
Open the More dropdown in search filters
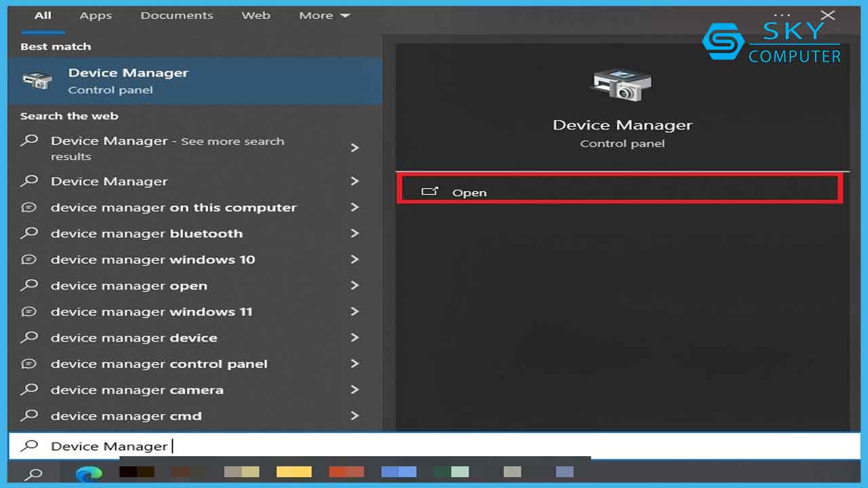(324, 16)
